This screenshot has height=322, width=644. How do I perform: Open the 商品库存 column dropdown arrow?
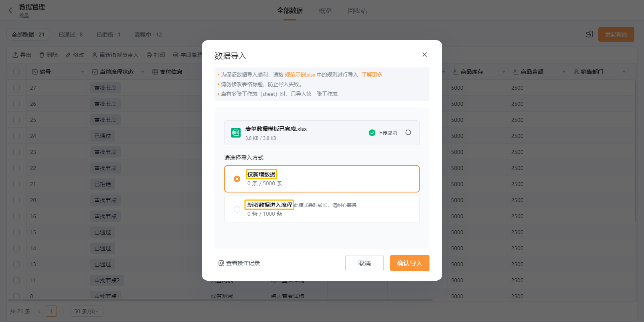504,72
